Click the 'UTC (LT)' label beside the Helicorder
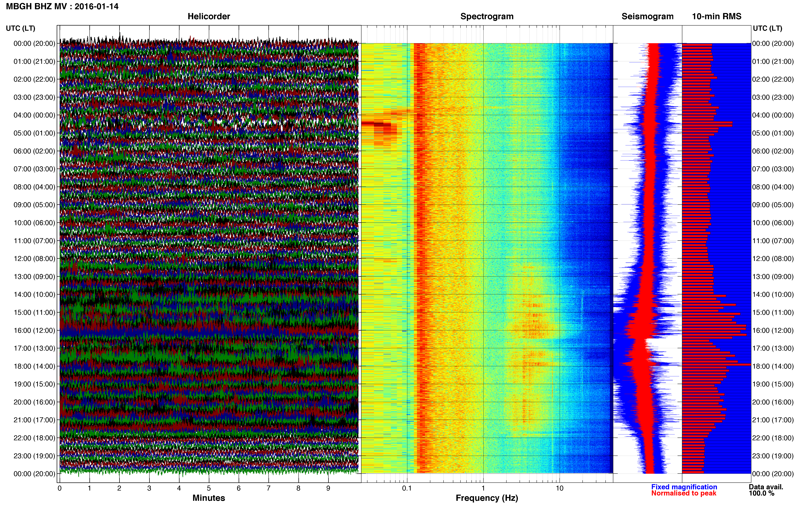This screenshot has width=812, height=508. pos(21,28)
